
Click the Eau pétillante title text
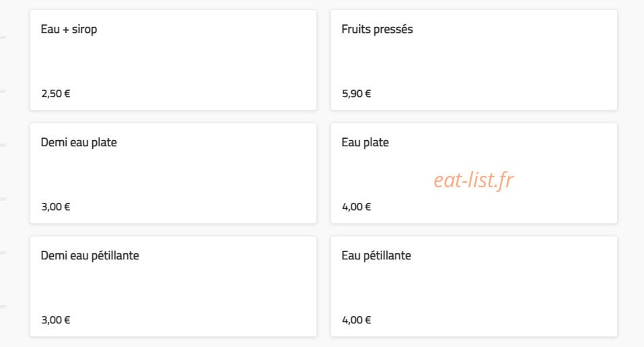click(x=376, y=256)
